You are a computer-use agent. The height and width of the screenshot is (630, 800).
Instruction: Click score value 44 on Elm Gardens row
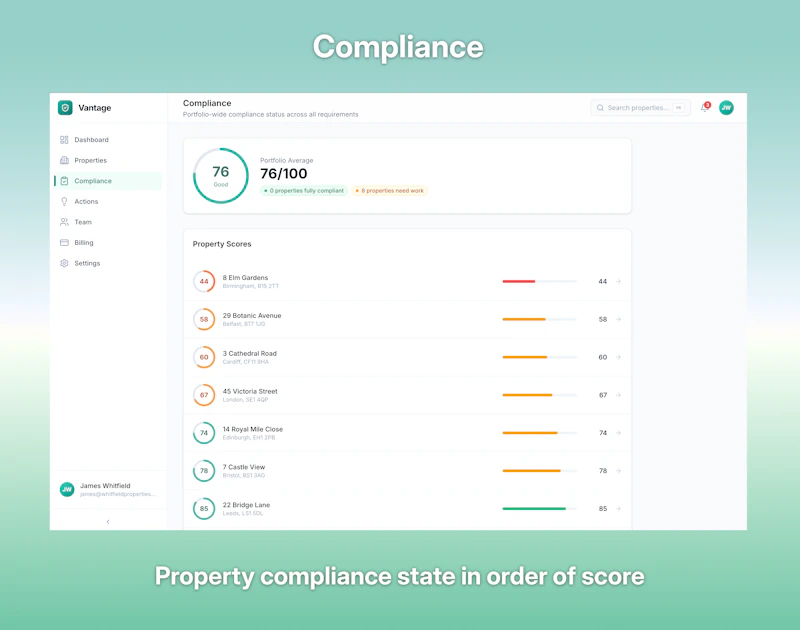603,282
